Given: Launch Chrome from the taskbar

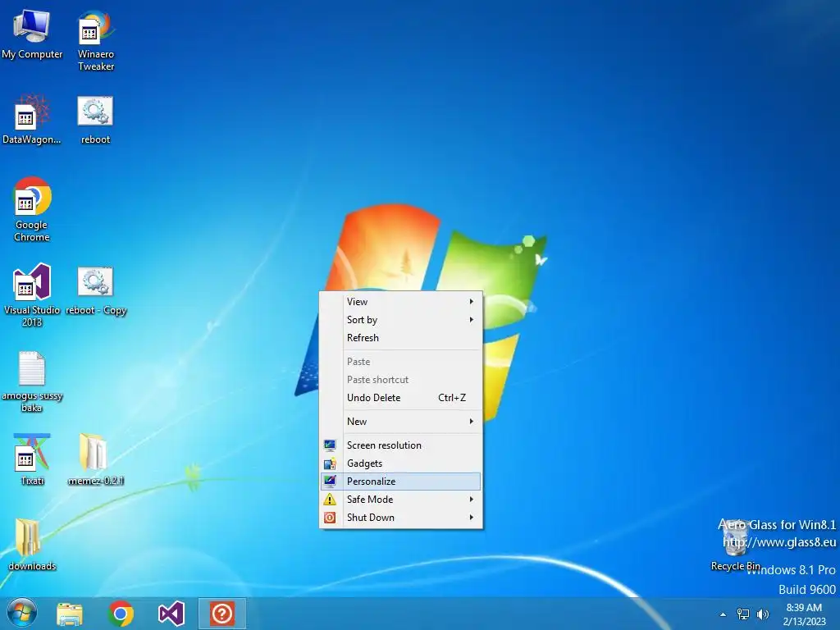Looking at the screenshot, I should pos(121,614).
